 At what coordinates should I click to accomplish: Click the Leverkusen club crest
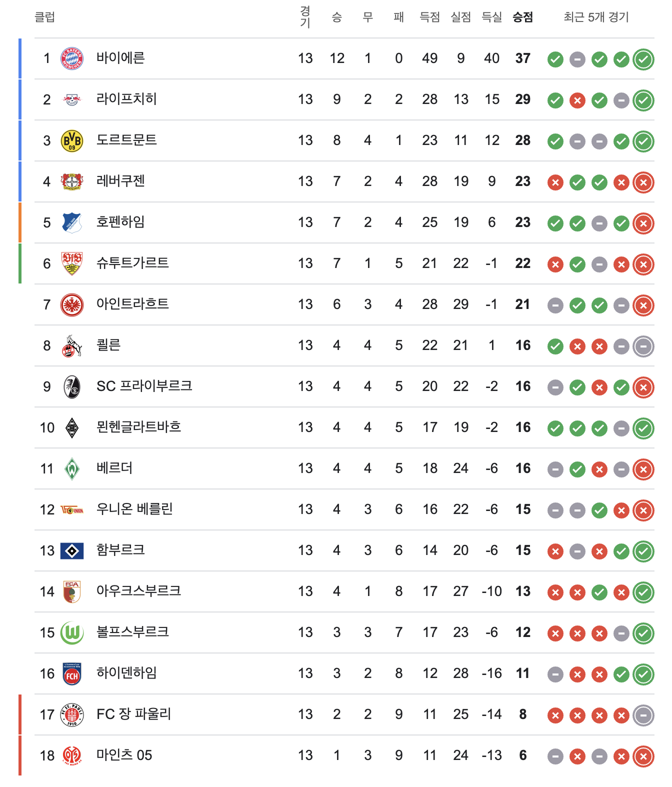72,181
